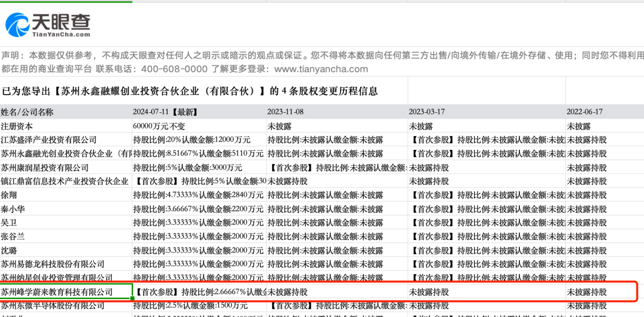Screen dimensions: 644x317
Task: Select the cell 苏州永鑫融光创业投资合伙企业
Action: click(x=66, y=154)
